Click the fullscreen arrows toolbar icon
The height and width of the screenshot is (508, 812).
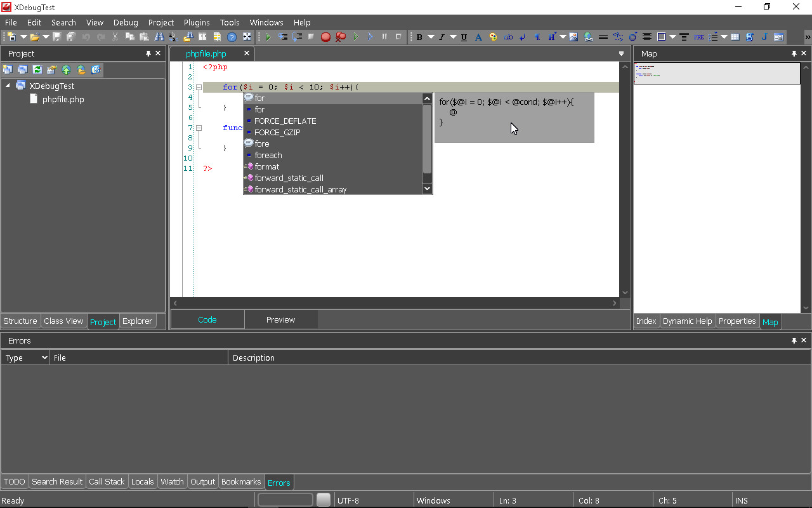tap(247, 37)
